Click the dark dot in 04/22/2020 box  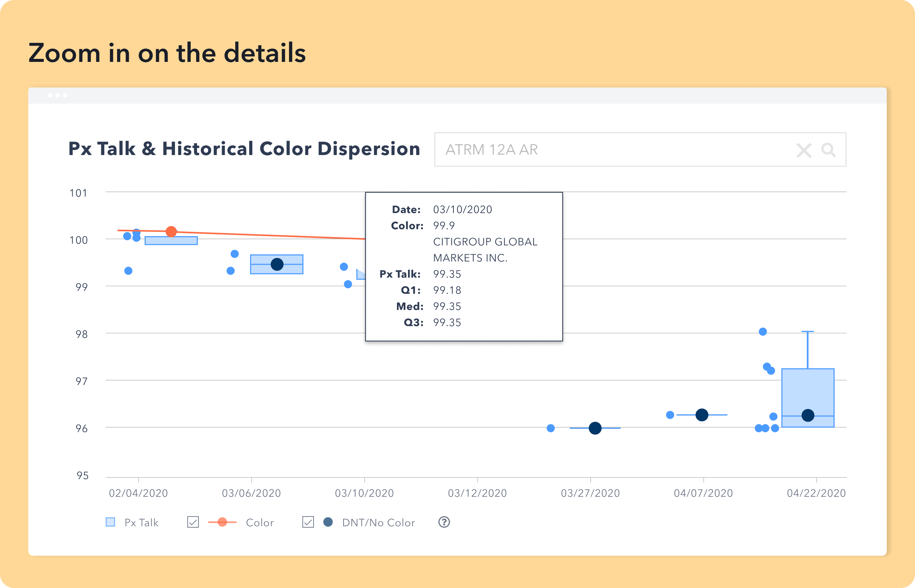tap(808, 415)
